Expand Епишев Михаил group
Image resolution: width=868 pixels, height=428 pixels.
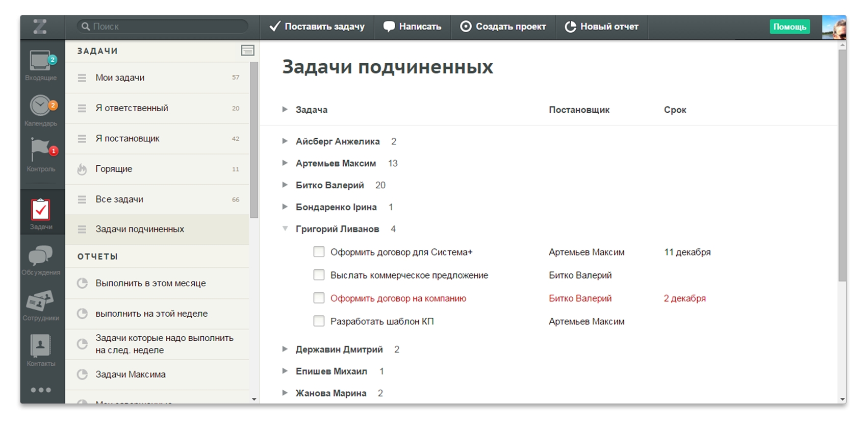pos(285,371)
